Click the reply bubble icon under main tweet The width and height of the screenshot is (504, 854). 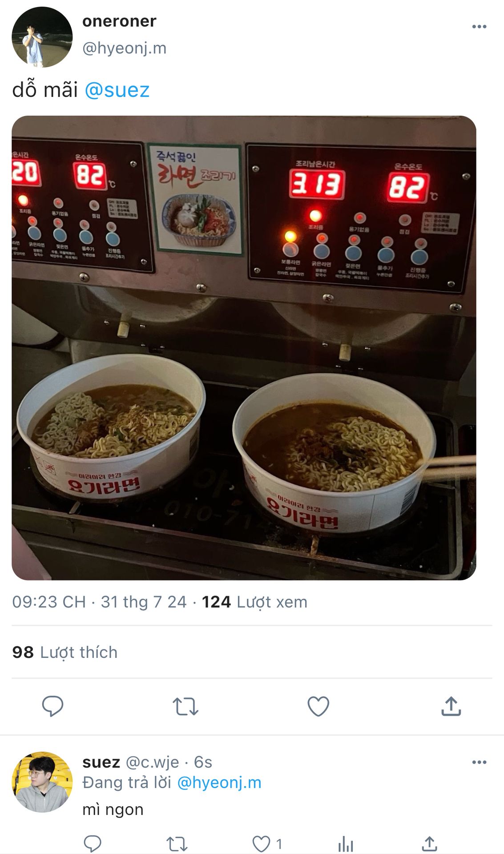(x=52, y=706)
